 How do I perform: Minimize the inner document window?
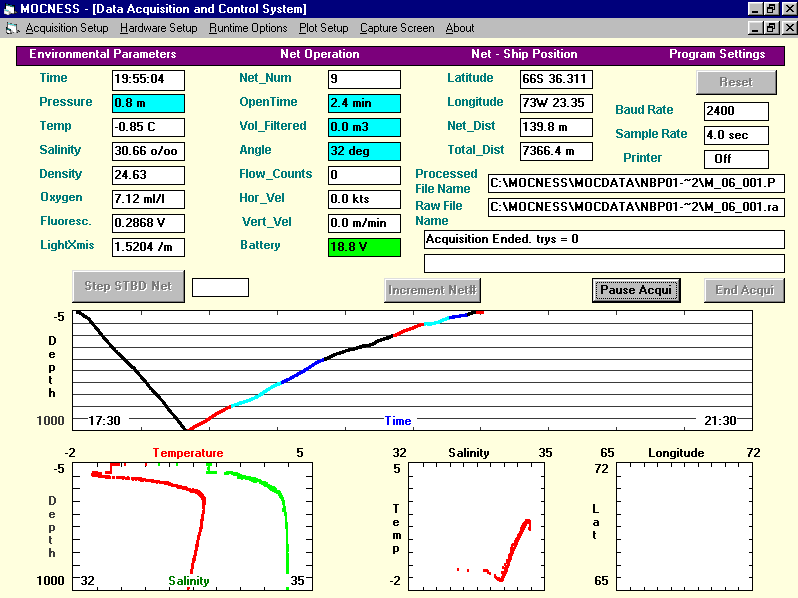pyautogui.click(x=755, y=28)
